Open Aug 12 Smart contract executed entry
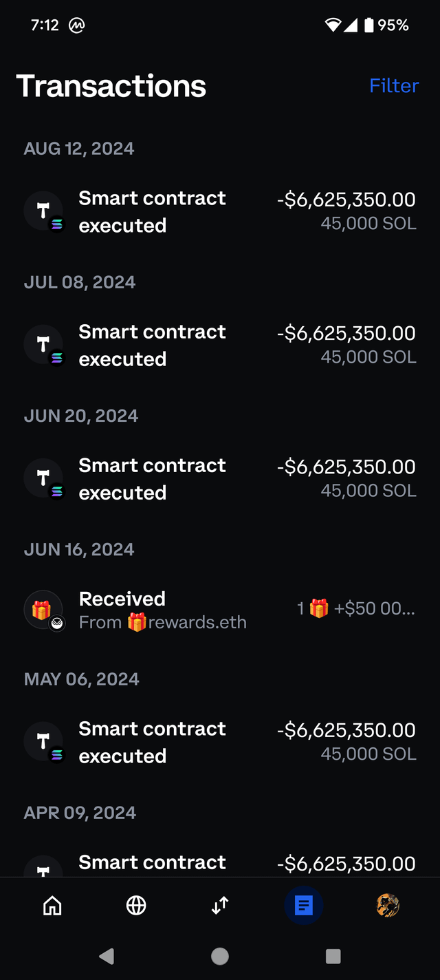The image size is (440, 980). [152, 211]
